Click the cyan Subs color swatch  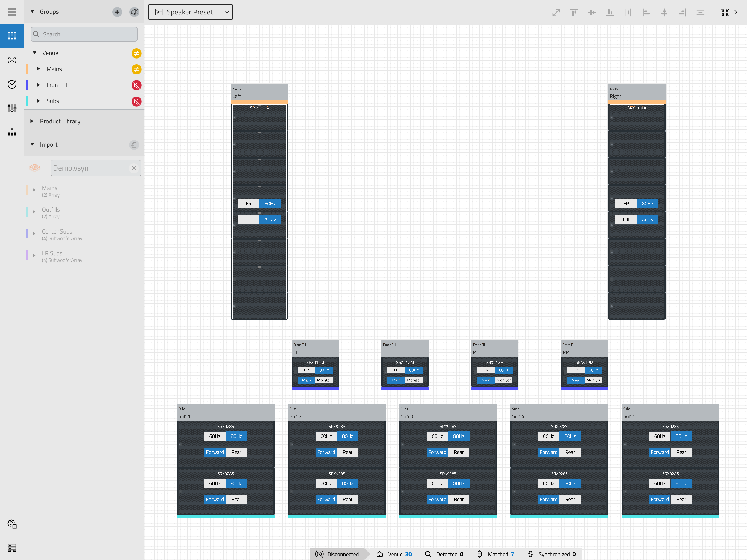[27, 101]
